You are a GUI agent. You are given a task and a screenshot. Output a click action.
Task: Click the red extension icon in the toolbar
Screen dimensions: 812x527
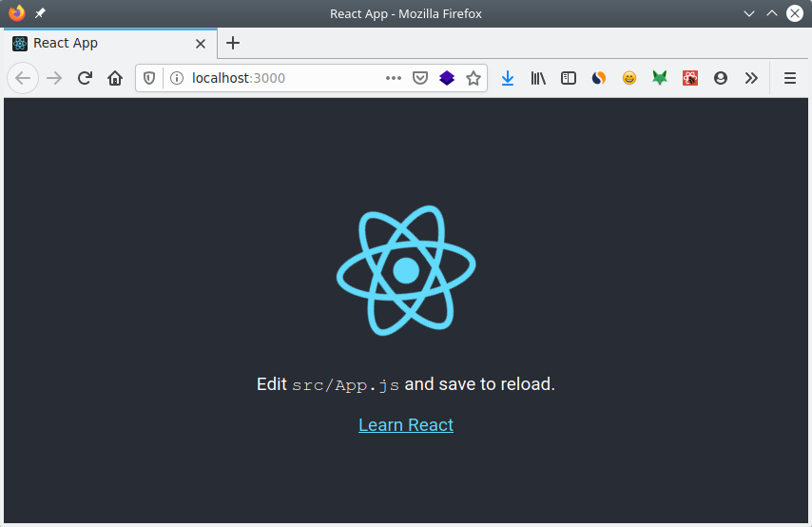coord(690,78)
